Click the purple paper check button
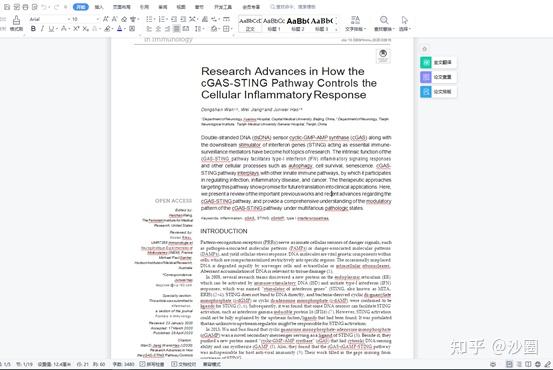The width and height of the screenshot is (553, 370). coord(438,77)
